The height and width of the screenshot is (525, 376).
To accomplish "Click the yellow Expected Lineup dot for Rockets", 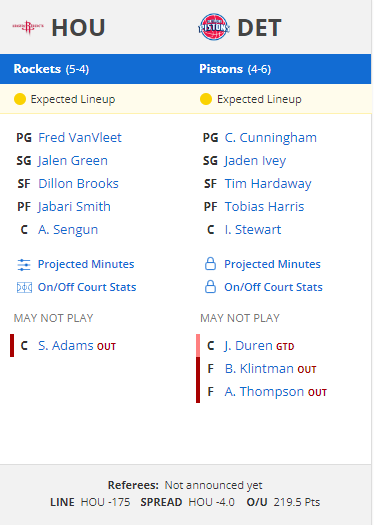I will [x=20, y=99].
